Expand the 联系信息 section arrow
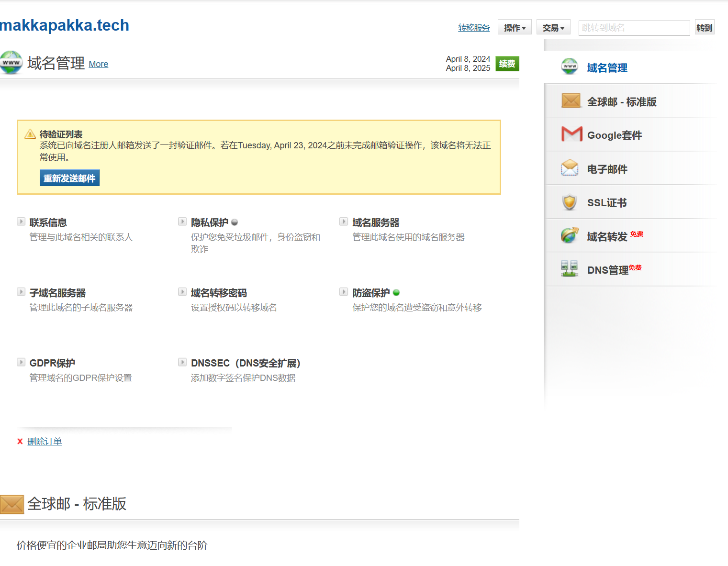The image size is (728, 566). [21, 222]
